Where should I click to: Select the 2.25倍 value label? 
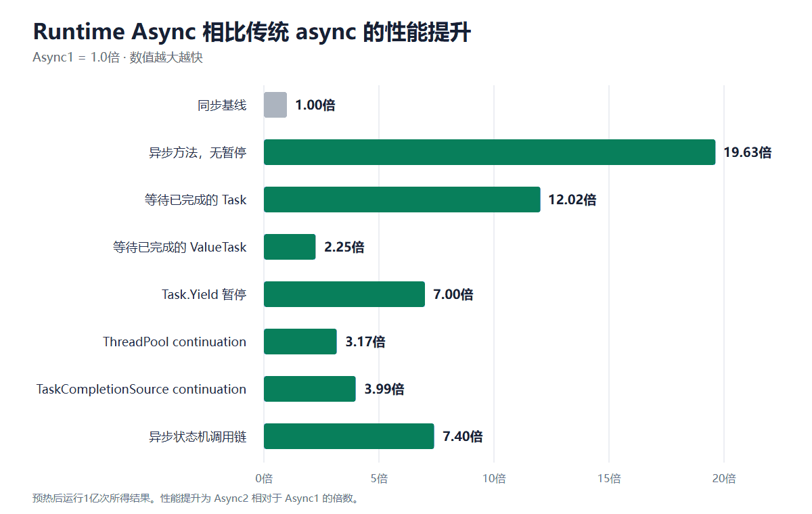[x=344, y=247]
